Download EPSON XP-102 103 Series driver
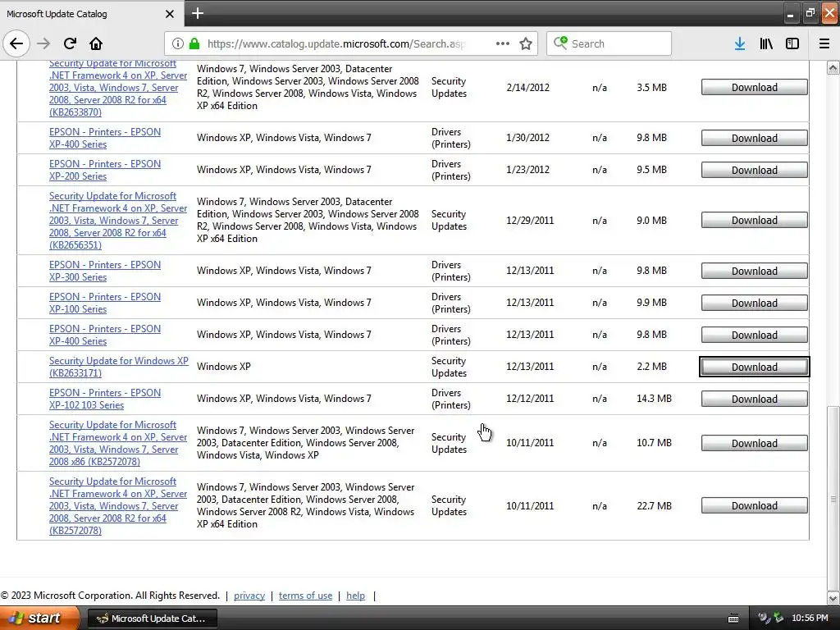The image size is (840, 630). pyautogui.click(x=755, y=399)
